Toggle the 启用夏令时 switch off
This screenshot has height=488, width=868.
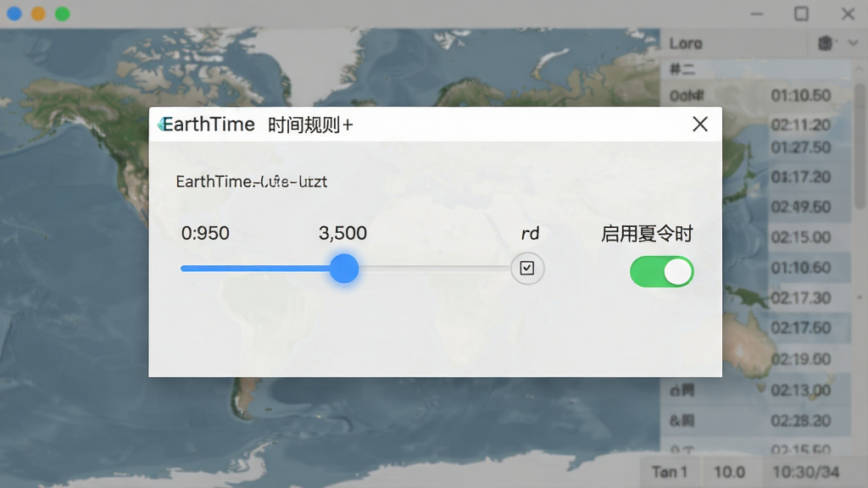tap(661, 272)
